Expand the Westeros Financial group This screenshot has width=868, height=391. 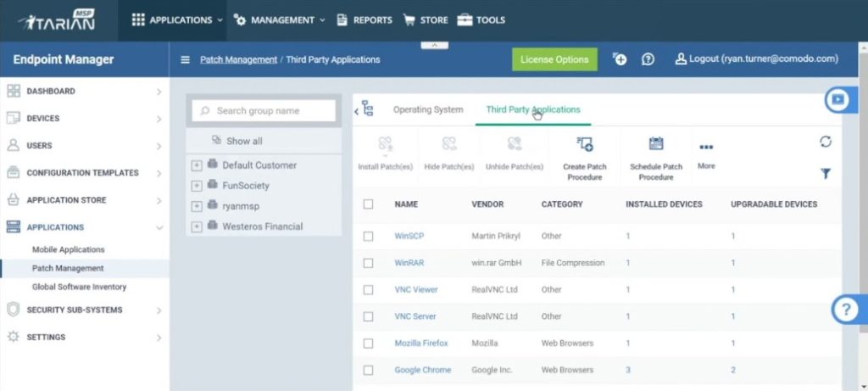197,226
